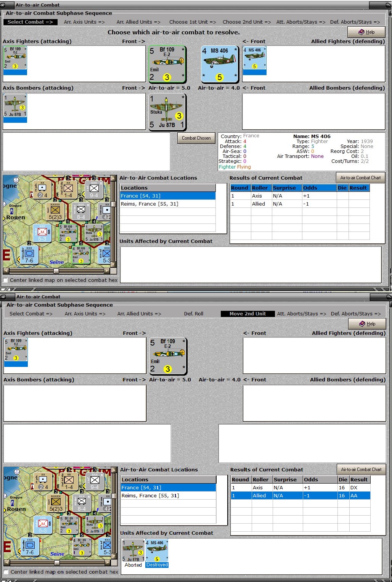Click the 1-4 infantry unit on upper map
The image size is (392, 582).
point(68,190)
